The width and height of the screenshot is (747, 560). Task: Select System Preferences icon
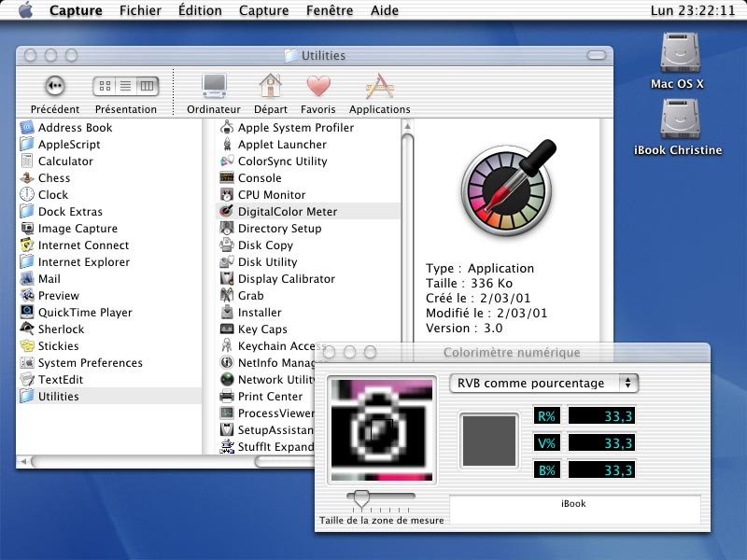[27, 362]
